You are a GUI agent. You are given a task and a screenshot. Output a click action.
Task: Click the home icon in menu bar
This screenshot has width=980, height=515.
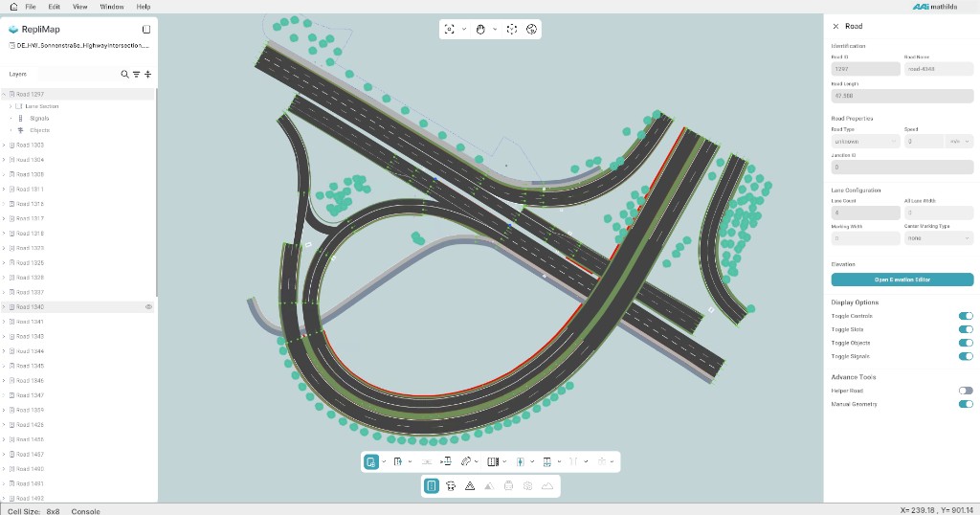pyautogui.click(x=13, y=7)
